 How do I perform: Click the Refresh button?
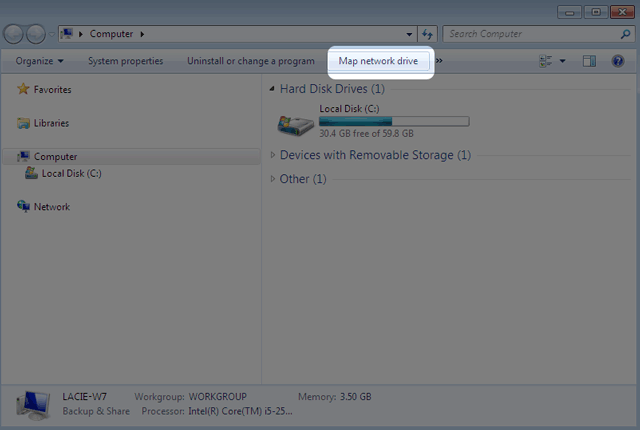(427, 34)
